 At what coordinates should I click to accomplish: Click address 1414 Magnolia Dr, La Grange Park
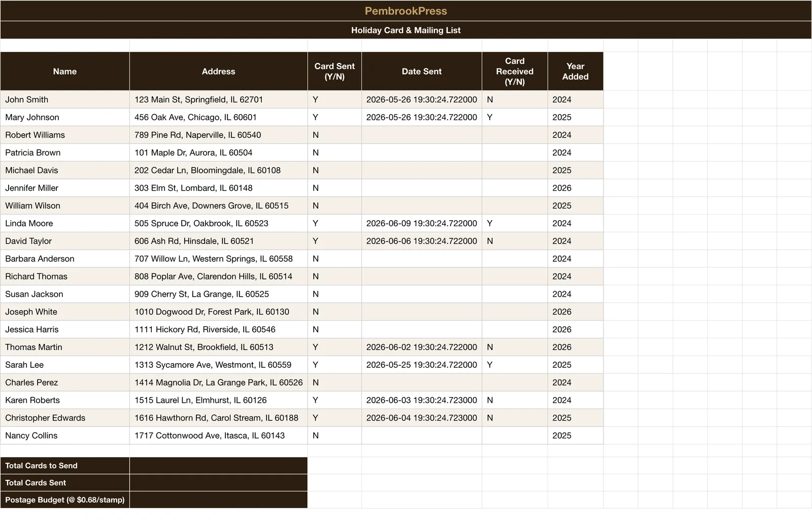tap(219, 382)
